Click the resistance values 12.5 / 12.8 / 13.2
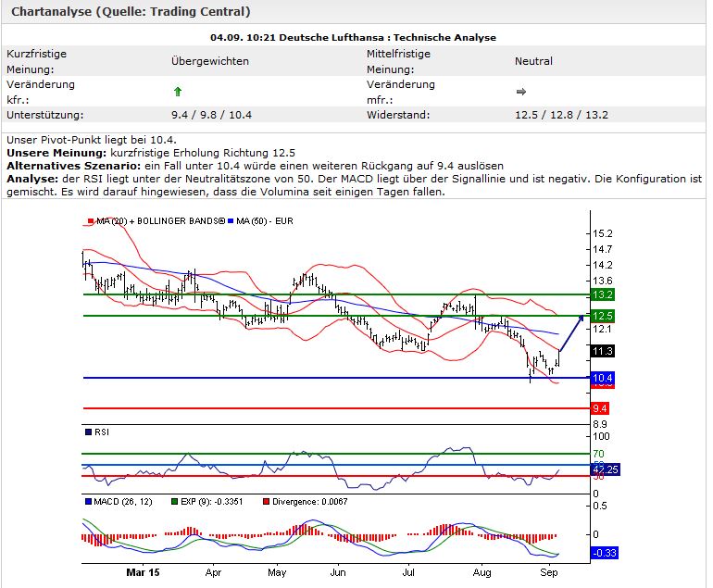713x588 pixels. 561,115
